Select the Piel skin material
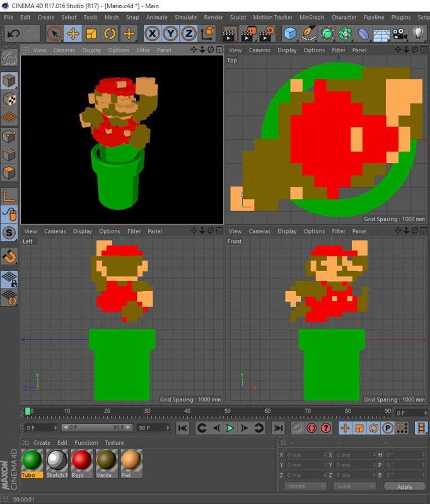430x504 pixels. coord(132,464)
